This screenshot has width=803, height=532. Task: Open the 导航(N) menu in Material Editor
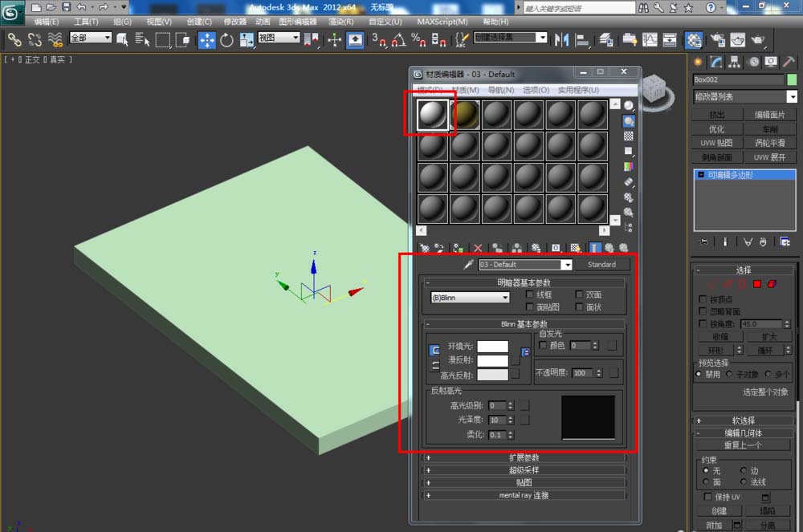tap(501, 90)
